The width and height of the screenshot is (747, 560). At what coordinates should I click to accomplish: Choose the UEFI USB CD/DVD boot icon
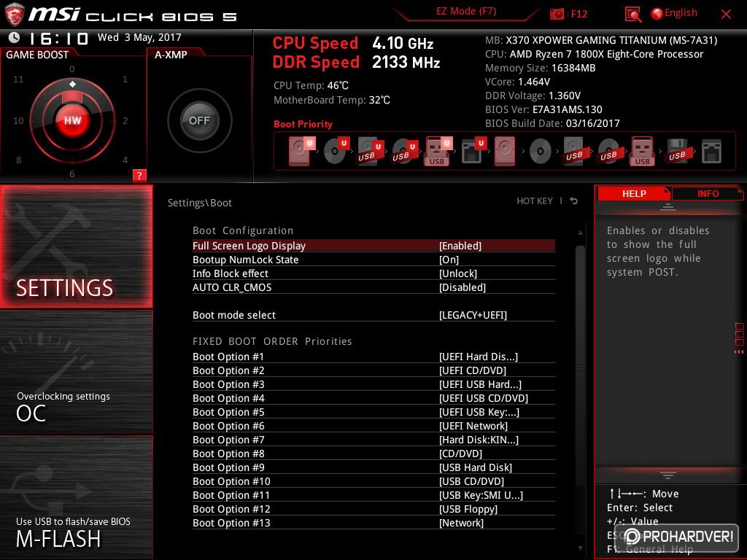pyautogui.click(x=404, y=152)
